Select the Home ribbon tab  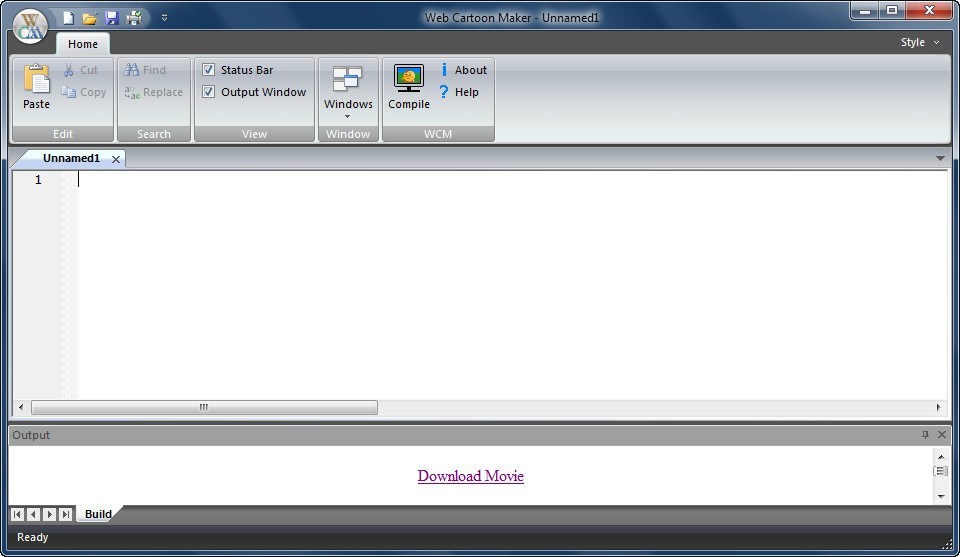tap(83, 44)
